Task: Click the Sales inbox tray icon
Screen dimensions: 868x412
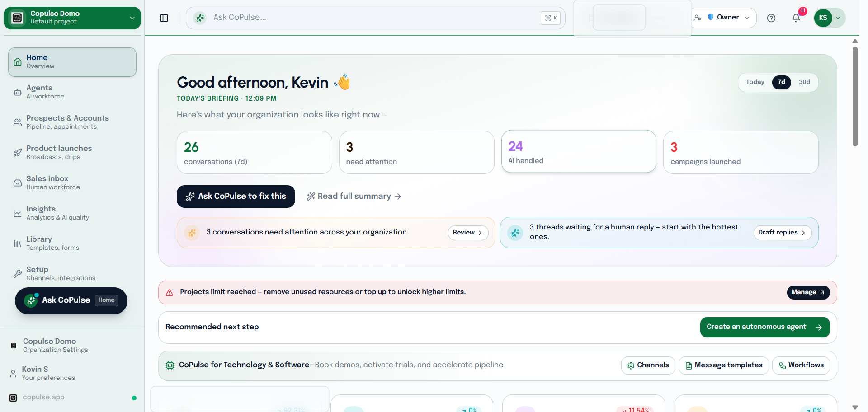Action: [18, 183]
